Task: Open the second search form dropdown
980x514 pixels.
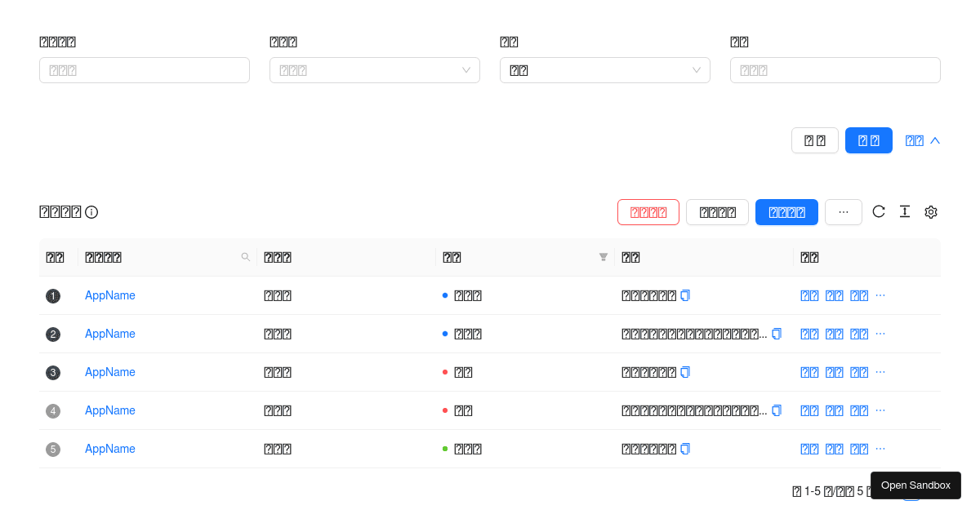Action: tap(374, 70)
